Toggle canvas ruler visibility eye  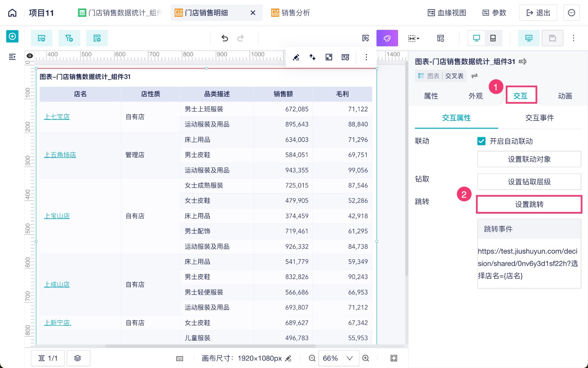(x=30, y=56)
